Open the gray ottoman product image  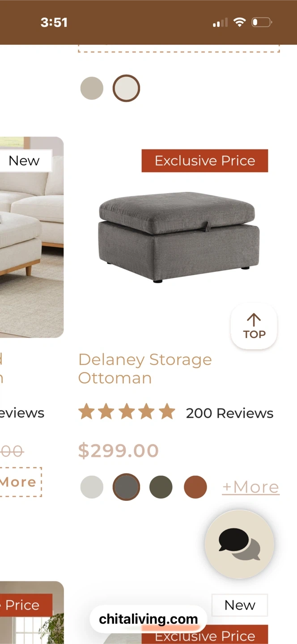[x=178, y=237]
